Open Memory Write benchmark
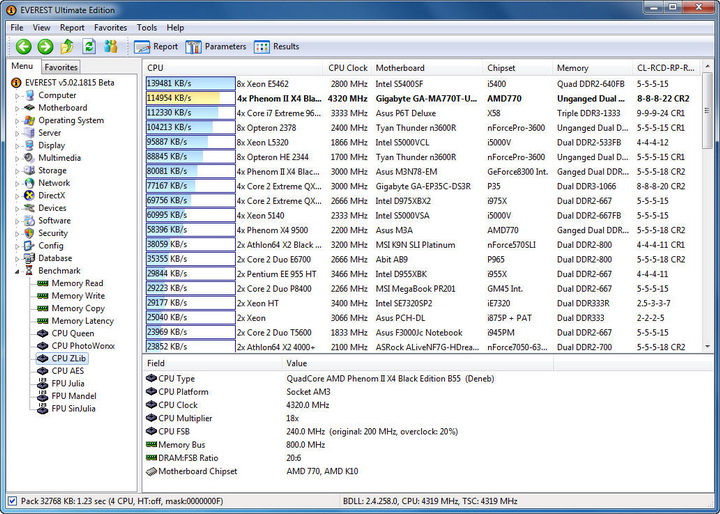 pos(78,296)
